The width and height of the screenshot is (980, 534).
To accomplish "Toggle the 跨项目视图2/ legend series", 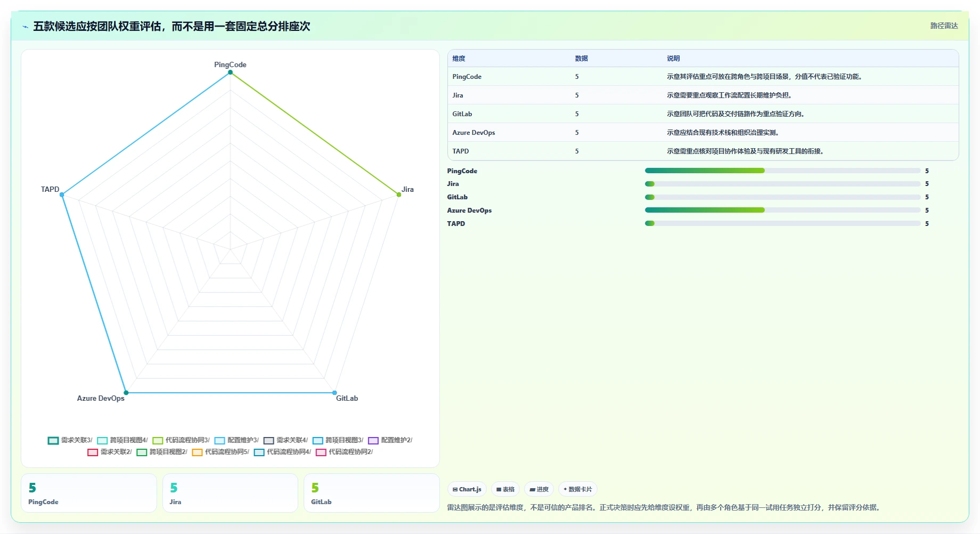I will tap(162, 452).
